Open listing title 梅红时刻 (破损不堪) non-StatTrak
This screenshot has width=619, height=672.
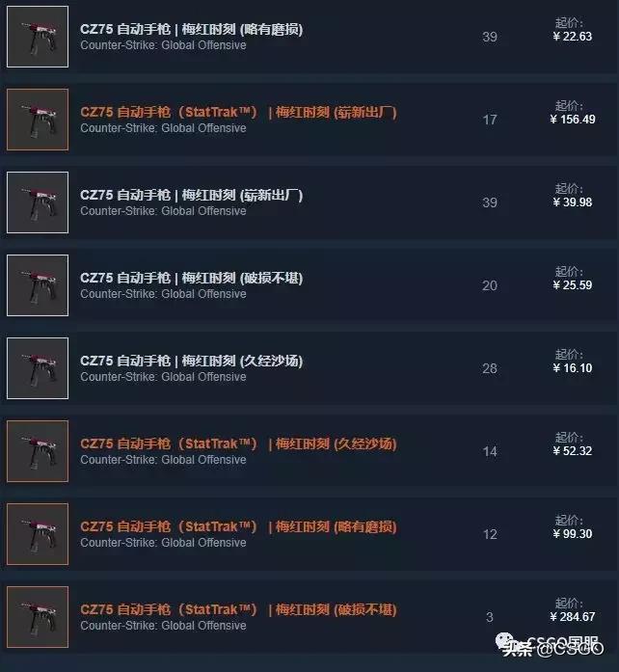tap(192, 278)
